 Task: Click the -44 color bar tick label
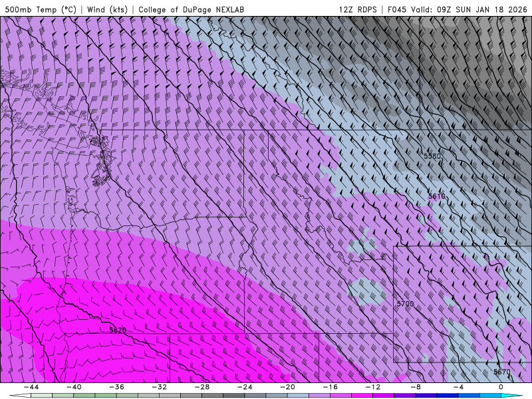coord(31,387)
